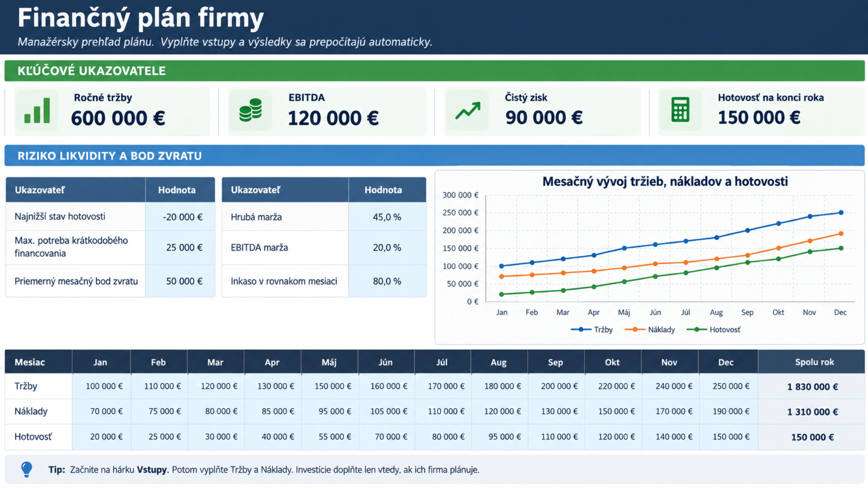This screenshot has width=868, height=488.
Task: Click the rising arrow icon beside Čistý zisk
Action: click(x=468, y=110)
